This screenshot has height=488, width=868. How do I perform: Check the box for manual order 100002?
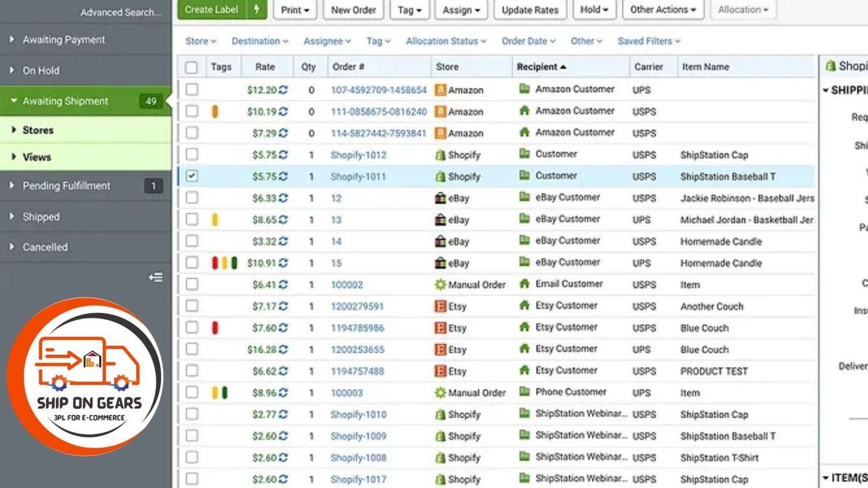(x=192, y=284)
